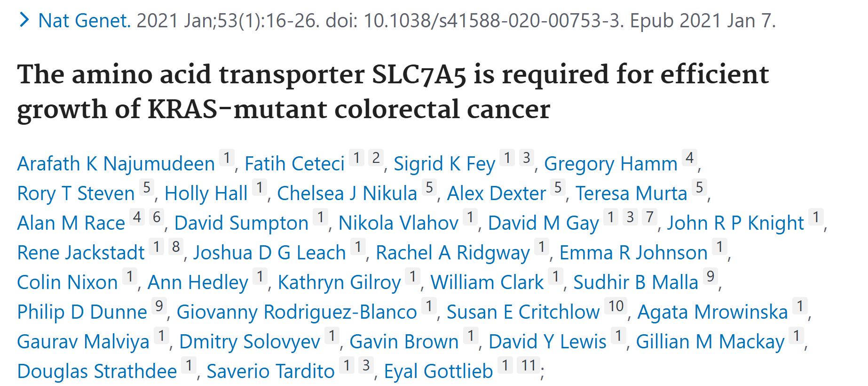Click affiliation 9 next to Sudhir B Malla
Screen dimensions: 868x386
pos(710,276)
